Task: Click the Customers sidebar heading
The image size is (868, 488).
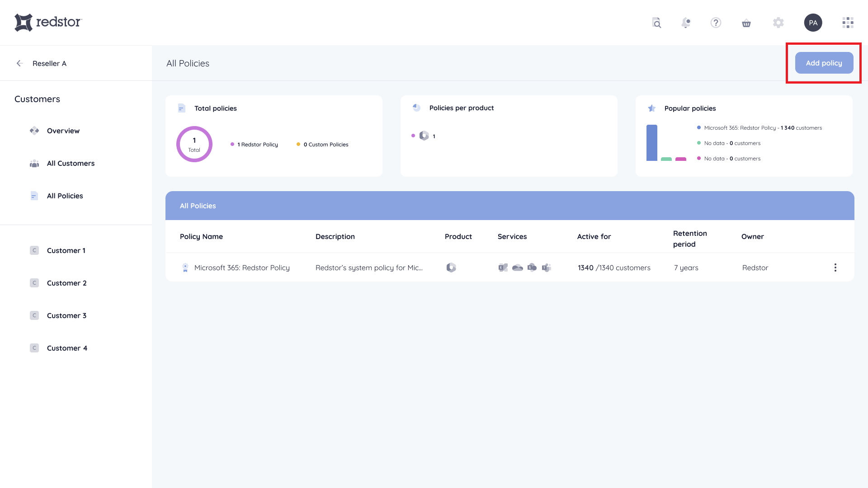Action: tap(37, 99)
